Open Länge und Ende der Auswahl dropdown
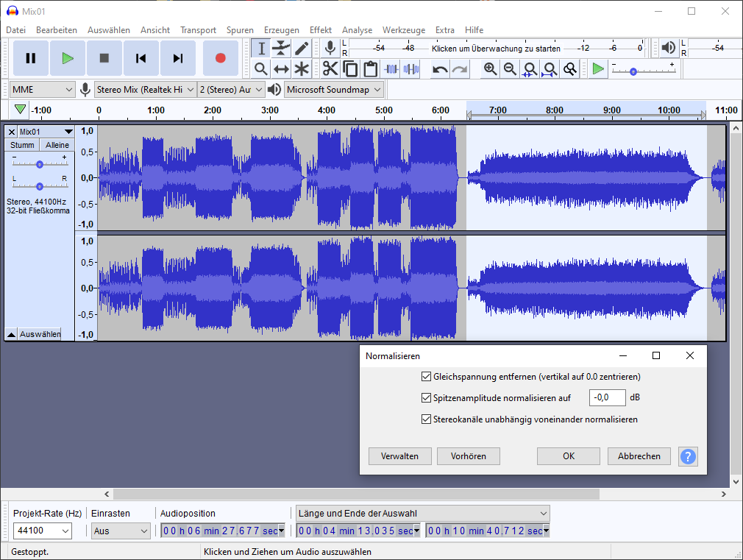This screenshot has width=743, height=560. pos(423,513)
